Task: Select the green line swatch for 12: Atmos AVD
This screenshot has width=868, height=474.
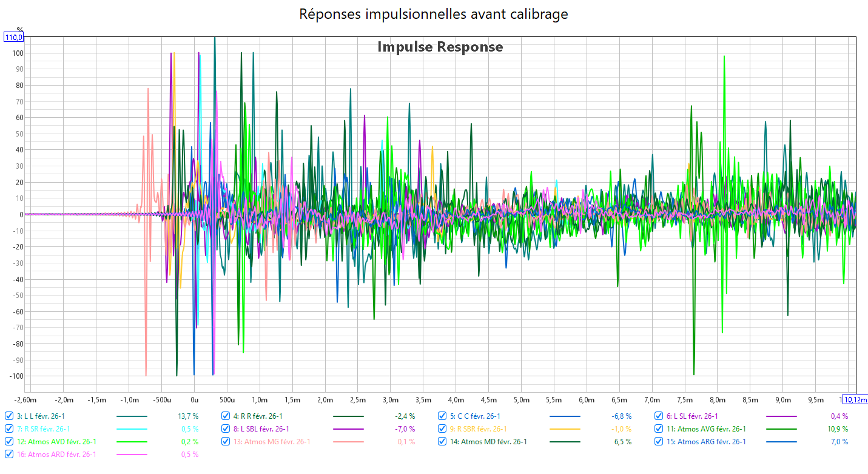Action: point(132,442)
